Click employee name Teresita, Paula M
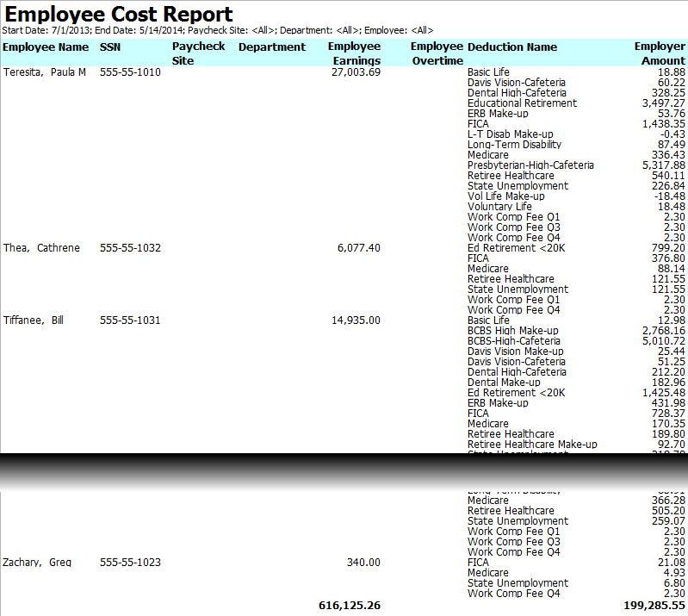This screenshot has height=616, width=688. point(44,72)
